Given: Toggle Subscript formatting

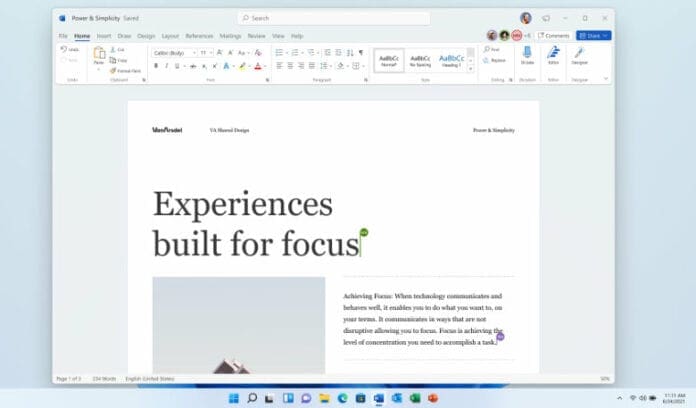Looking at the screenshot, I should coord(204,66).
